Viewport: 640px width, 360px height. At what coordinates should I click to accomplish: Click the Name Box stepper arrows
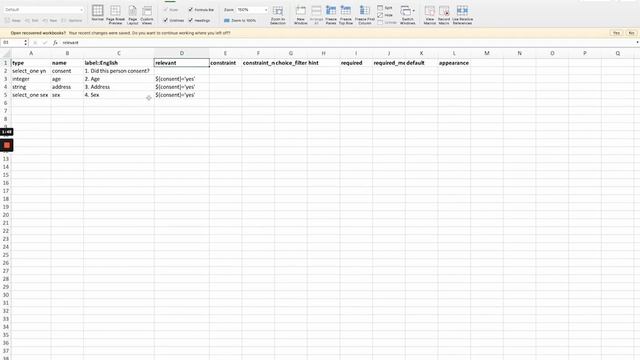coord(26,42)
